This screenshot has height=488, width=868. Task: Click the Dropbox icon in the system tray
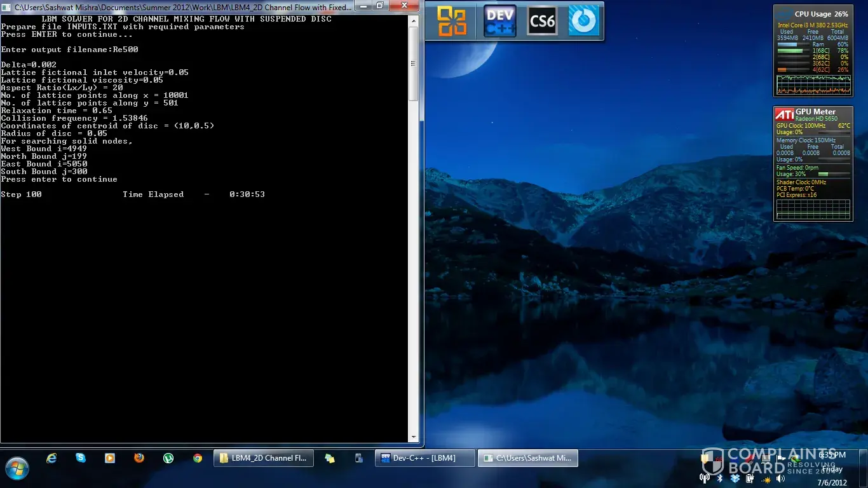(x=735, y=478)
